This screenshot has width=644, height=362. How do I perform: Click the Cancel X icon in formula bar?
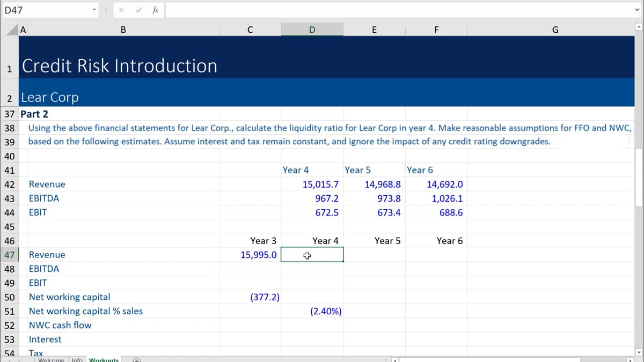point(122,10)
